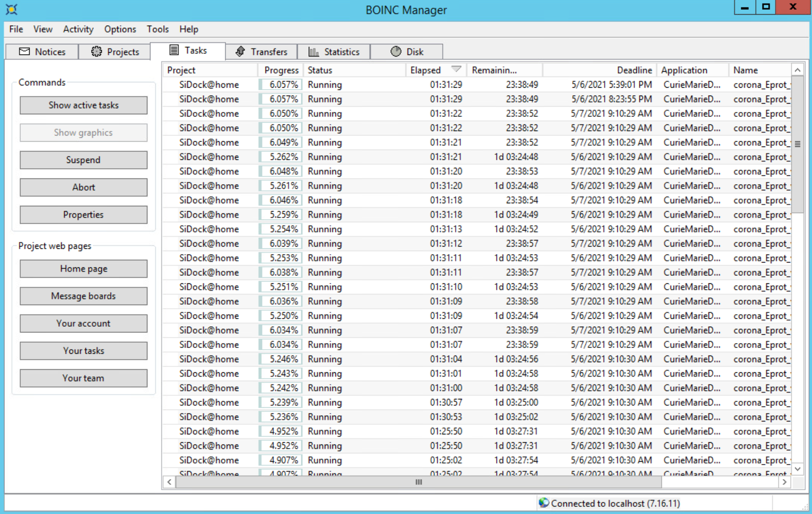Screen dimensions: 812x514
Task: Click the horizontal scrollbar thumb
Action: [x=419, y=482]
